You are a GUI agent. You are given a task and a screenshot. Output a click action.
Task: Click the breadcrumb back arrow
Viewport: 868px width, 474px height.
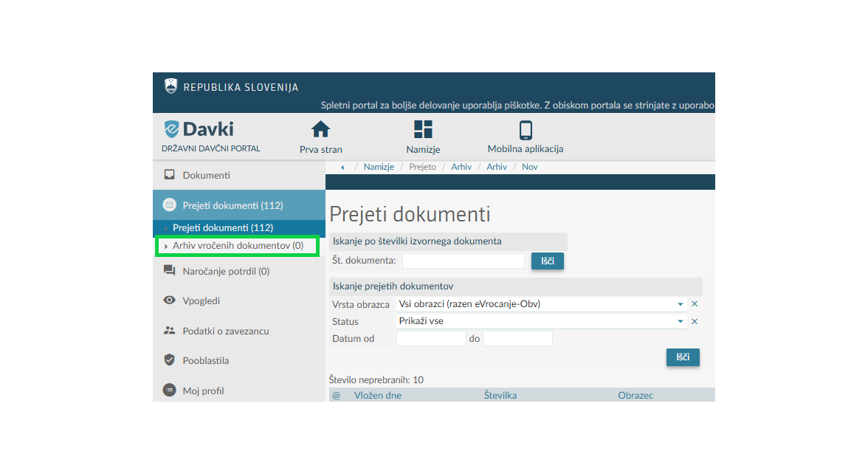[x=342, y=167]
